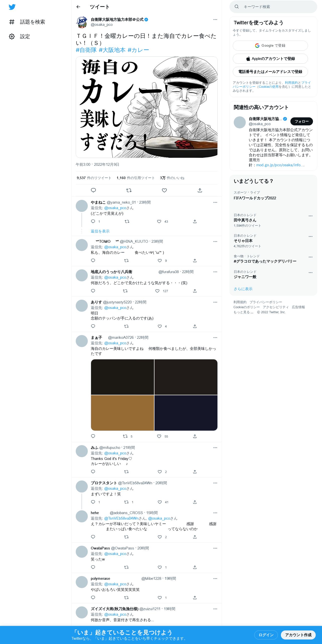Go back using the arrow icon
Image resolution: width=322 pixels, height=644 pixels.
pyautogui.click(x=78, y=7)
